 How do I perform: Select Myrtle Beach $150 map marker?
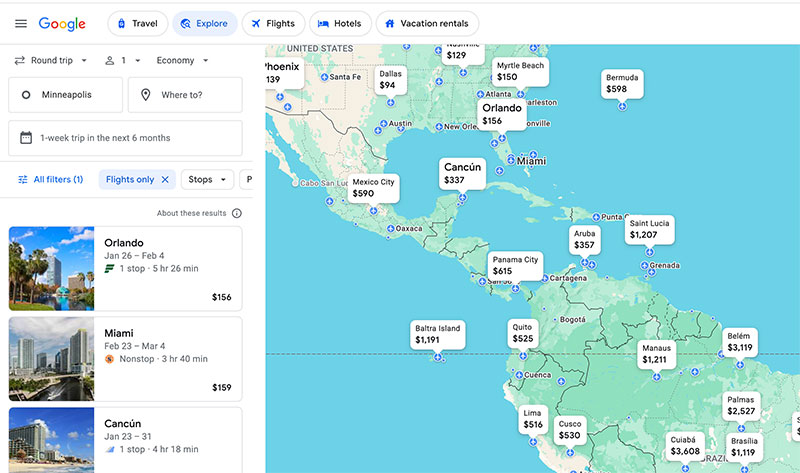pyautogui.click(x=520, y=71)
